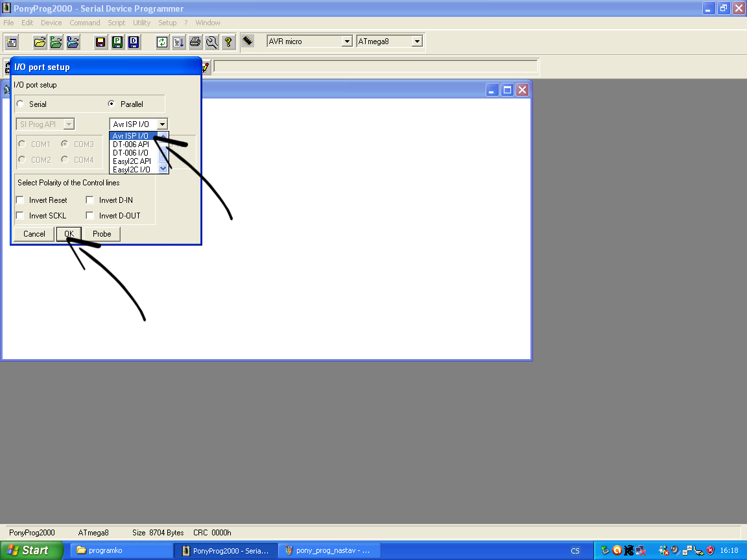Screen dimensions: 747x560
Task: Select the COM2 radio button
Action: (22, 159)
